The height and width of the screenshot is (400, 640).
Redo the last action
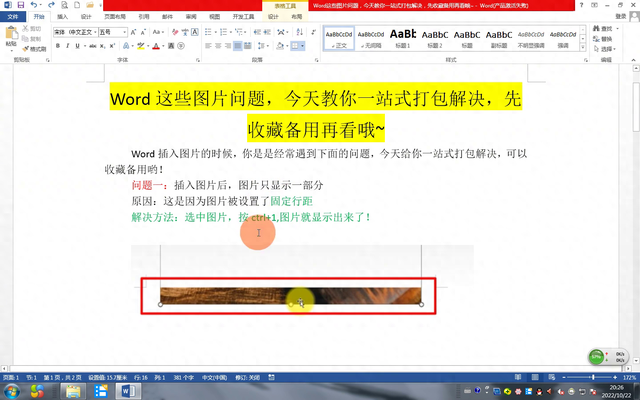(x=51, y=5)
